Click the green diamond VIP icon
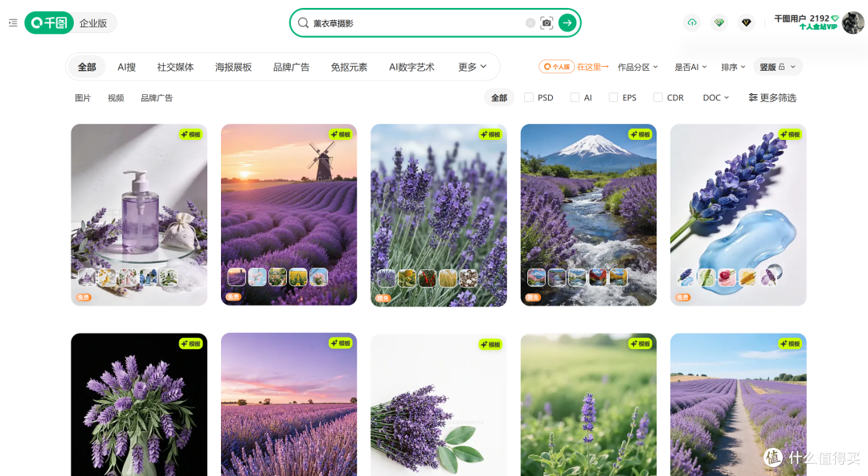The image size is (868, 476). click(719, 23)
